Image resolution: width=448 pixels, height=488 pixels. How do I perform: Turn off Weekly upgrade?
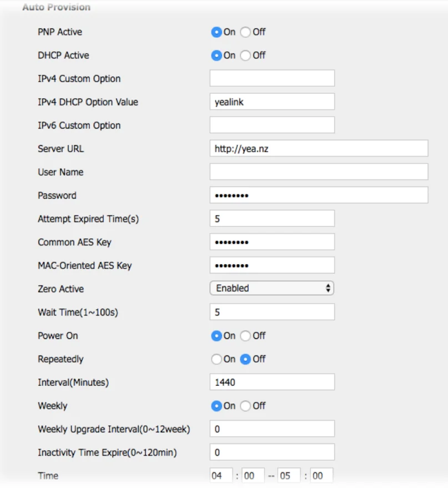245,405
